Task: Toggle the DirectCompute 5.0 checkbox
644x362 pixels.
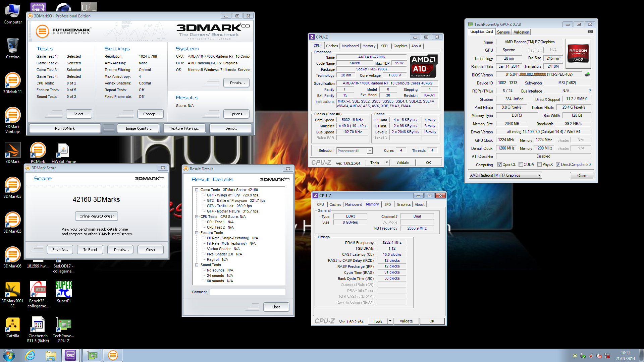Action: coord(558,165)
